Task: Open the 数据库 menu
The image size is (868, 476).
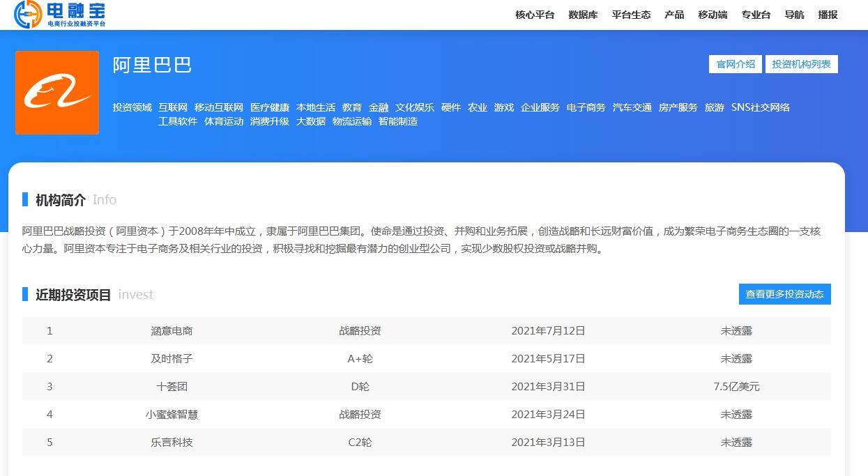Action: pos(583,15)
